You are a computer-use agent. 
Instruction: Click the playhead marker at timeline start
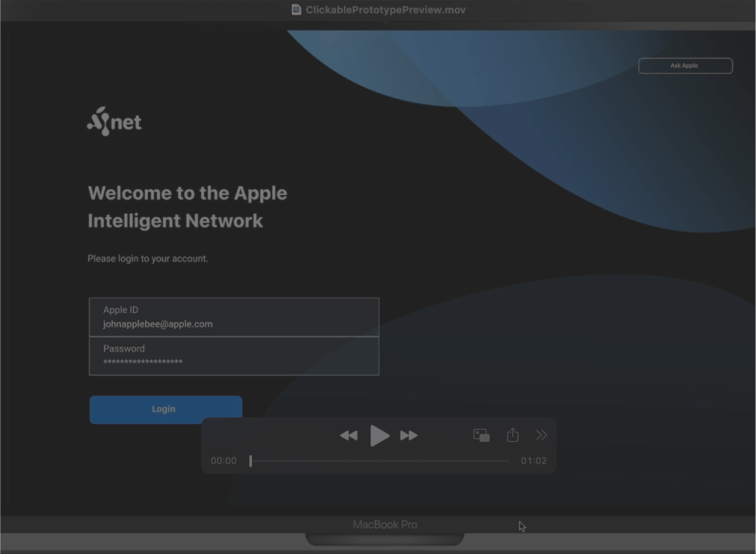[x=251, y=461]
